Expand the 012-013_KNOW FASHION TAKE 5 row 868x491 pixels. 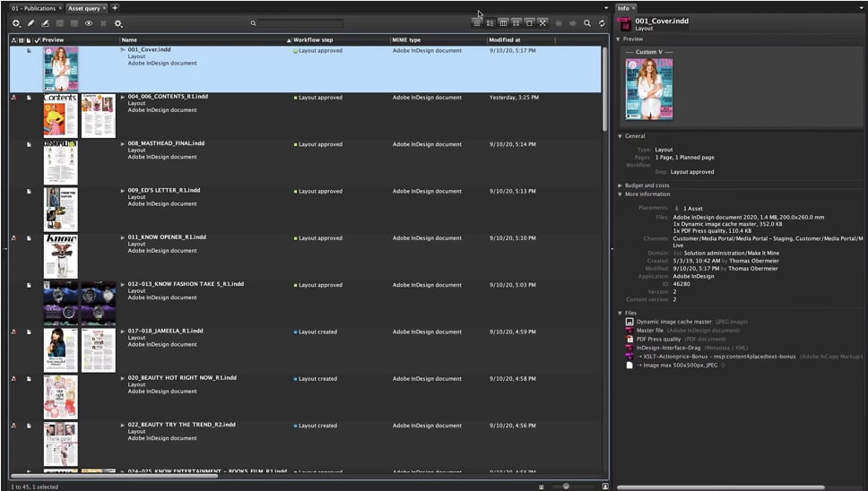(x=123, y=284)
